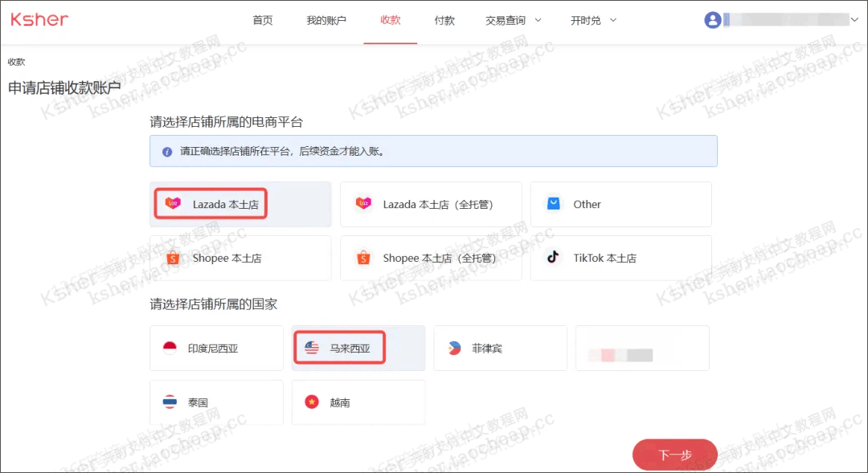Screen dimensions: 868x473
Task: Go to the 首页 tab
Action: [x=262, y=20]
